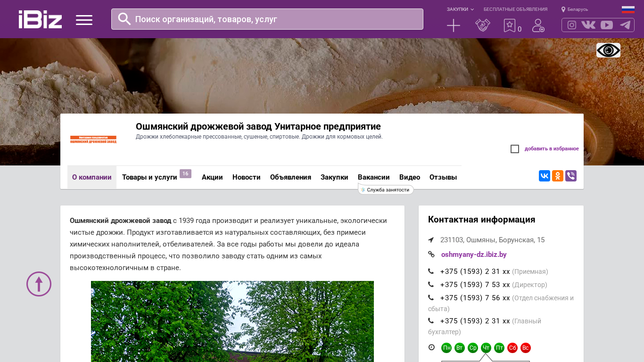Share via the purple Viber button

(571, 176)
